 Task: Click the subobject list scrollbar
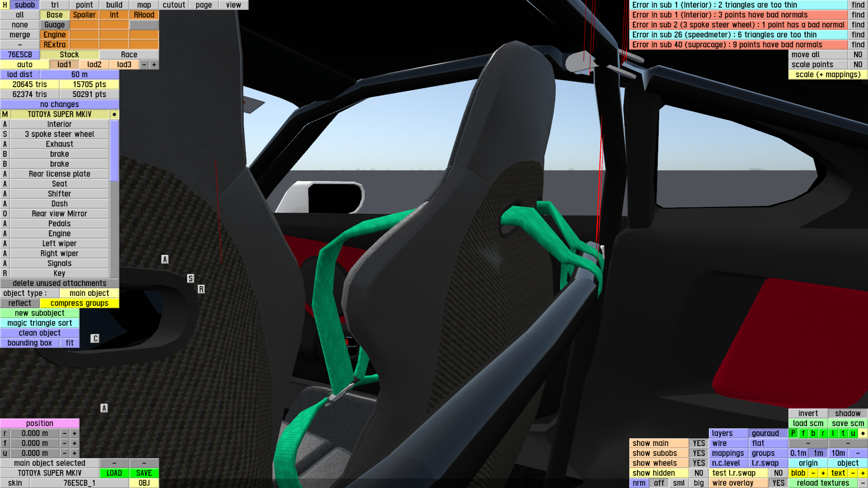tap(114, 151)
